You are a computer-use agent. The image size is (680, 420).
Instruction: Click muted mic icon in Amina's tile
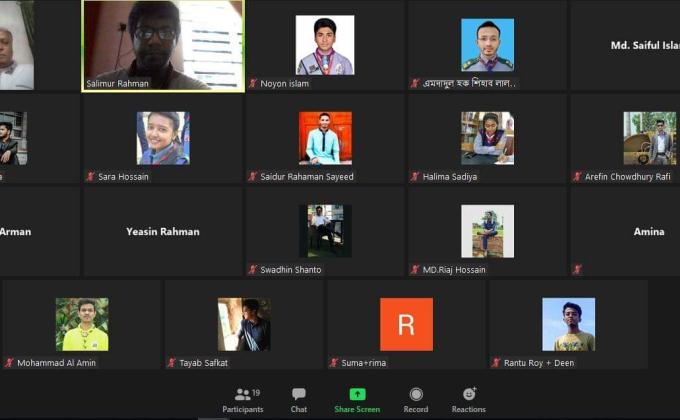tap(577, 269)
